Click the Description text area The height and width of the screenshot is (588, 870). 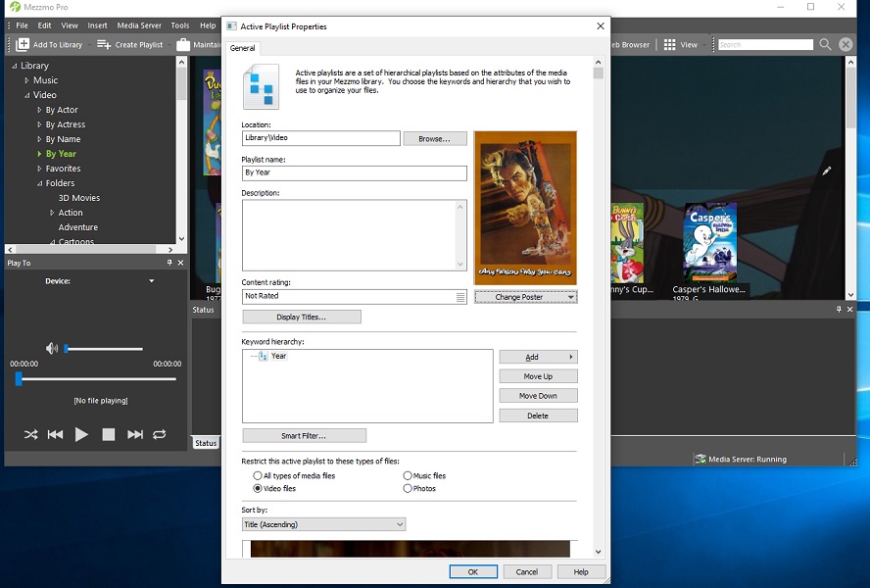pos(354,235)
